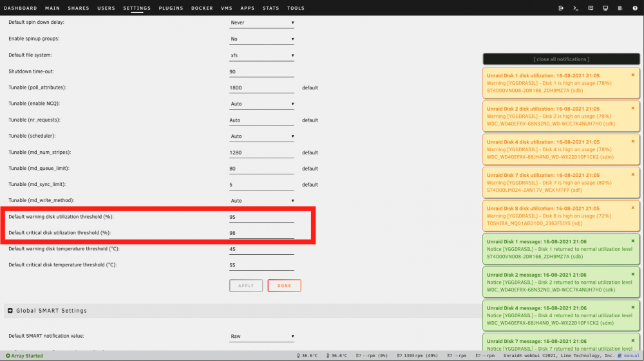Click close all notifications bar
The height and width of the screenshot is (361, 644).
pyautogui.click(x=561, y=59)
